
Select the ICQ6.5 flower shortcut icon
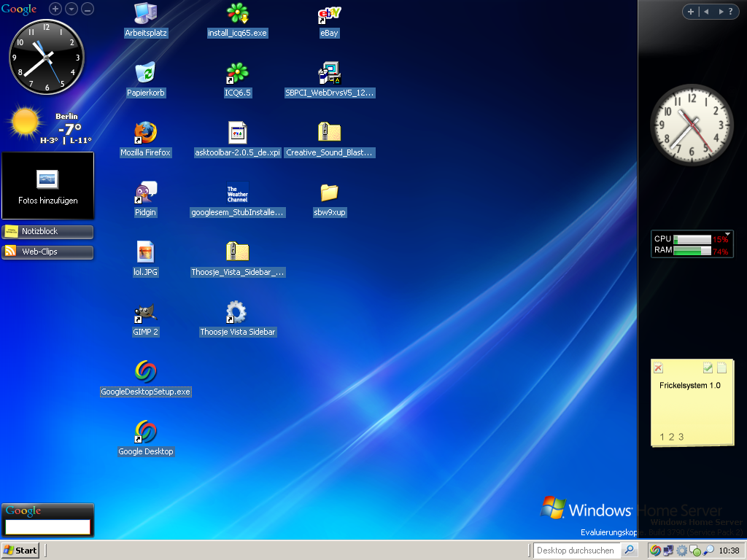(x=236, y=74)
